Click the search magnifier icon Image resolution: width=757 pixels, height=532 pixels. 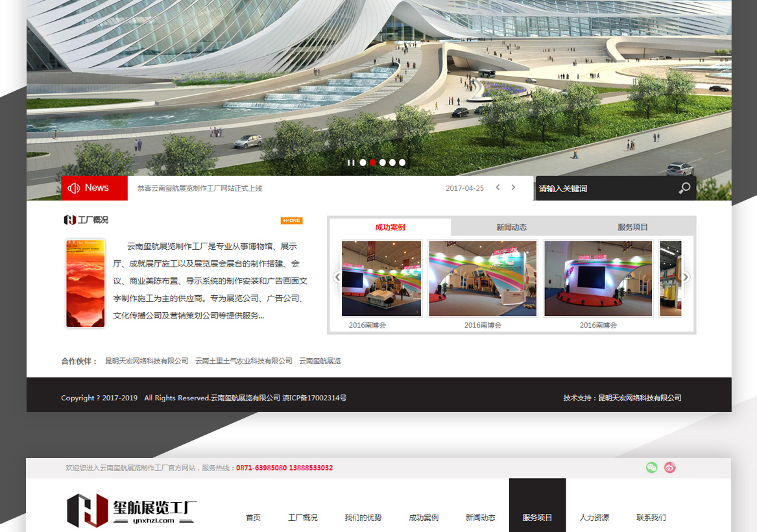tap(684, 188)
